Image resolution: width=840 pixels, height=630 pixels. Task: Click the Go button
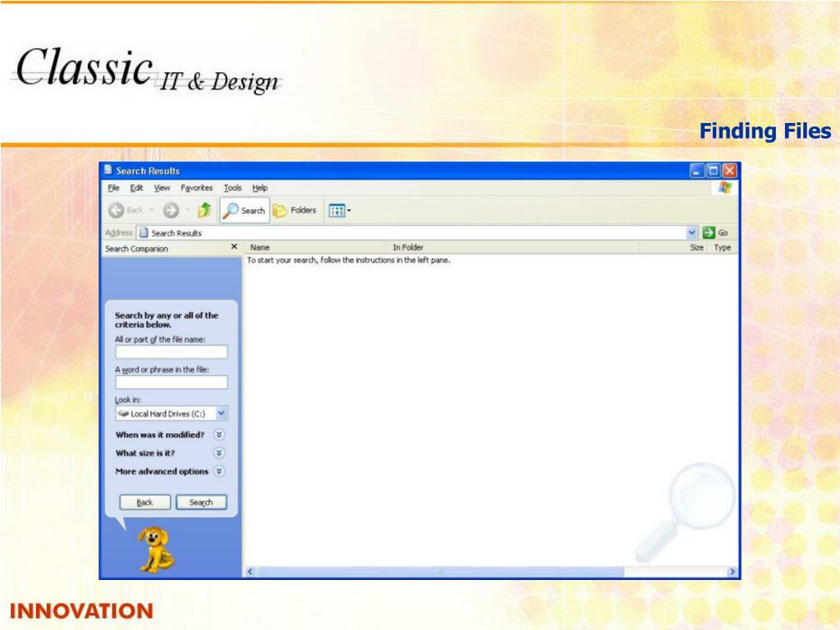tap(715, 232)
